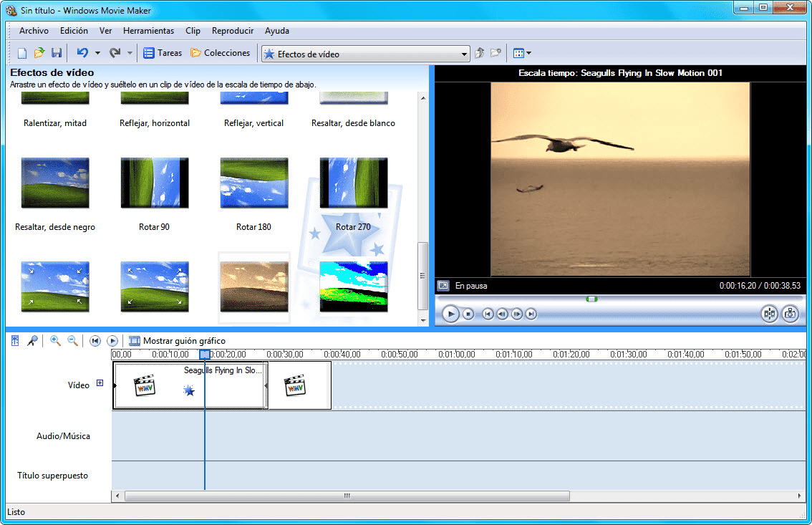
Task: Play the video in the monitor
Action: coord(450,314)
